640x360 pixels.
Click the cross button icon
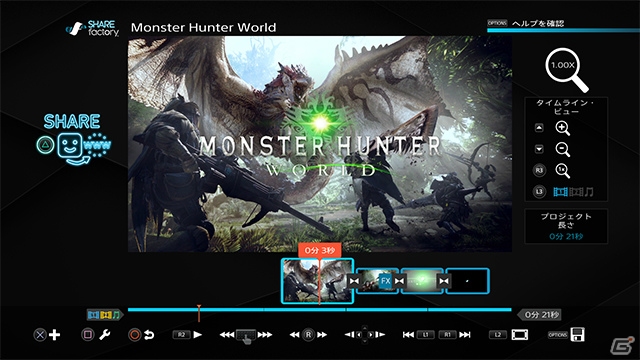click(40, 335)
